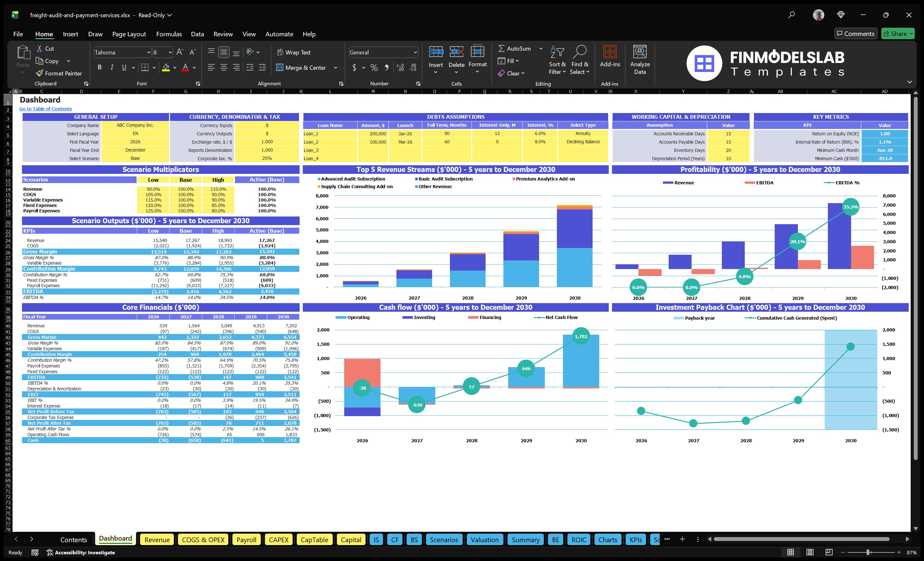The height and width of the screenshot is (561, 924).
Task: Adjust the zoom slider in the status bar
Action: pos(867,552)
